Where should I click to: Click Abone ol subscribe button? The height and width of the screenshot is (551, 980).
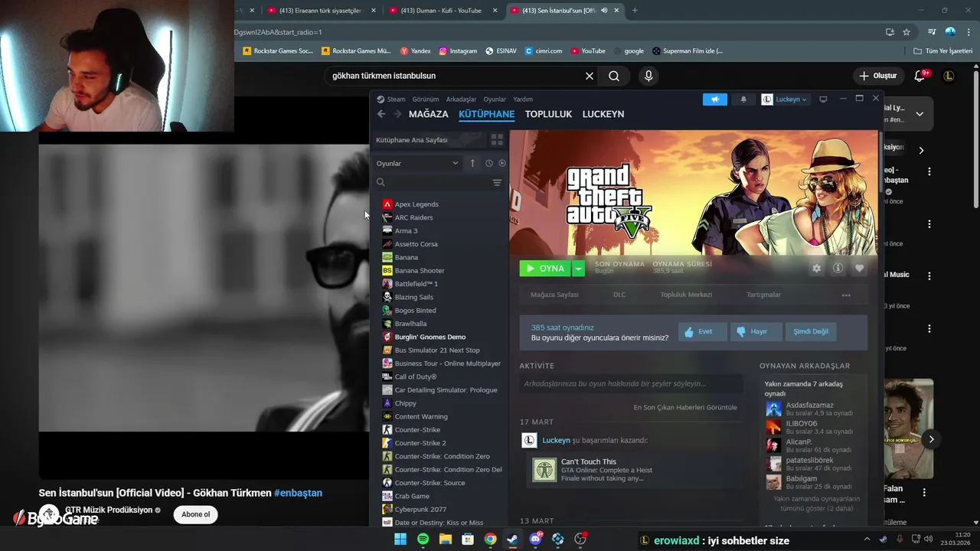(x=196, y=514)
